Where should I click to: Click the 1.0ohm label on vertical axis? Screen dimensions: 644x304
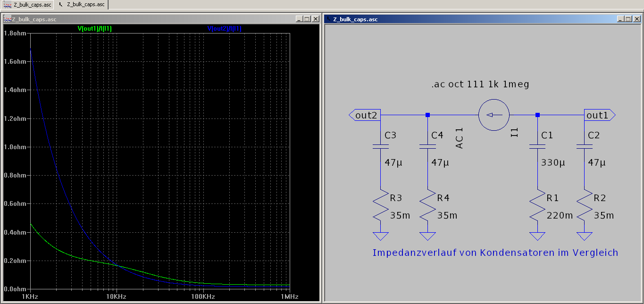coord(14,147)
